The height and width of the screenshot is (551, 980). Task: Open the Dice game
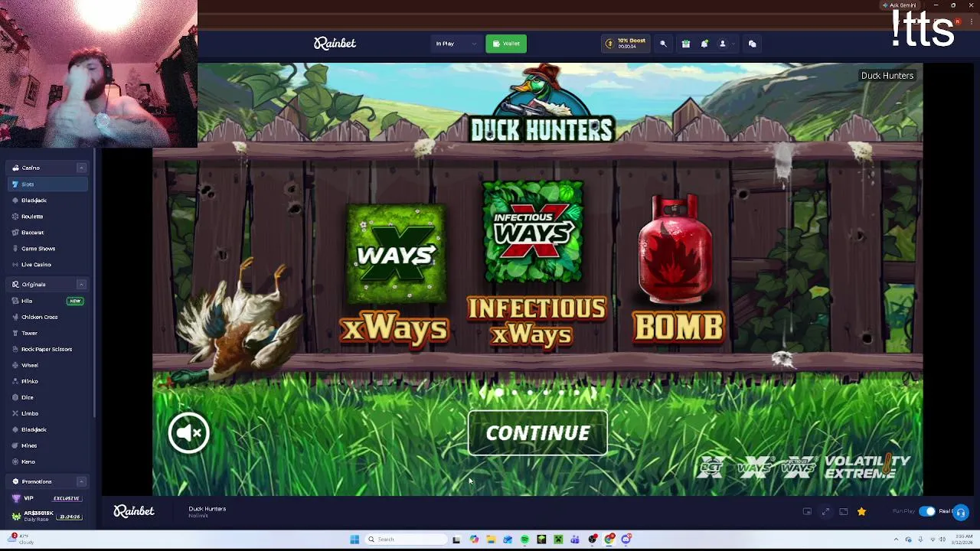pyautogui.click(x=47, y=397)
